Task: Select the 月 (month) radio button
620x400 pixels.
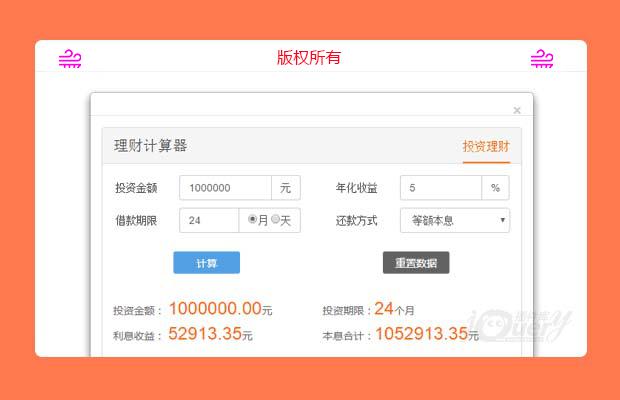Action: [x=253, y=220]
